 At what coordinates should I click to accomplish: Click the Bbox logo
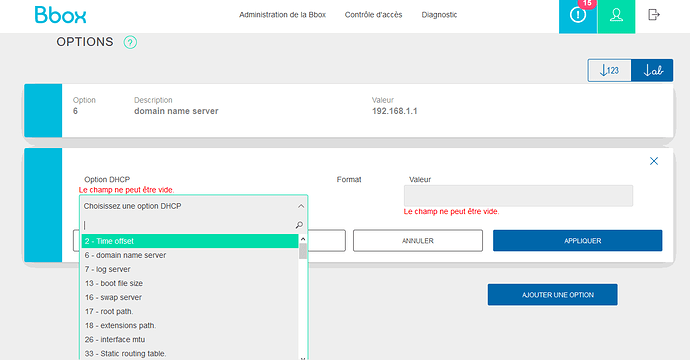(60, 15)
